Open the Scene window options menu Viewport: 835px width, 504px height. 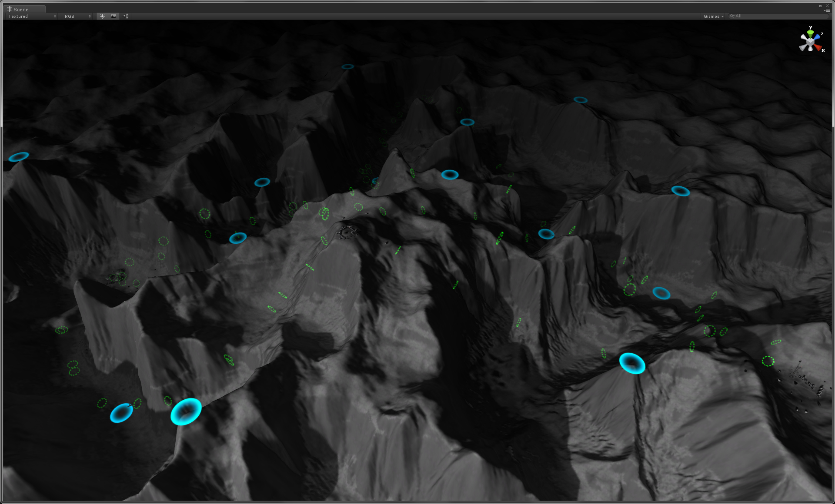[826, 10]
